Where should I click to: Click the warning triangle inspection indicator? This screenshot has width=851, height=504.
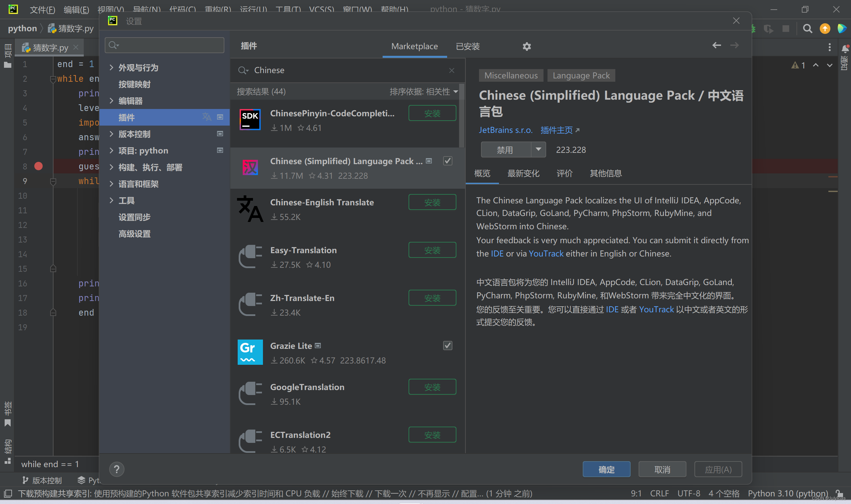pyautogui.click(x=795, y=65)
